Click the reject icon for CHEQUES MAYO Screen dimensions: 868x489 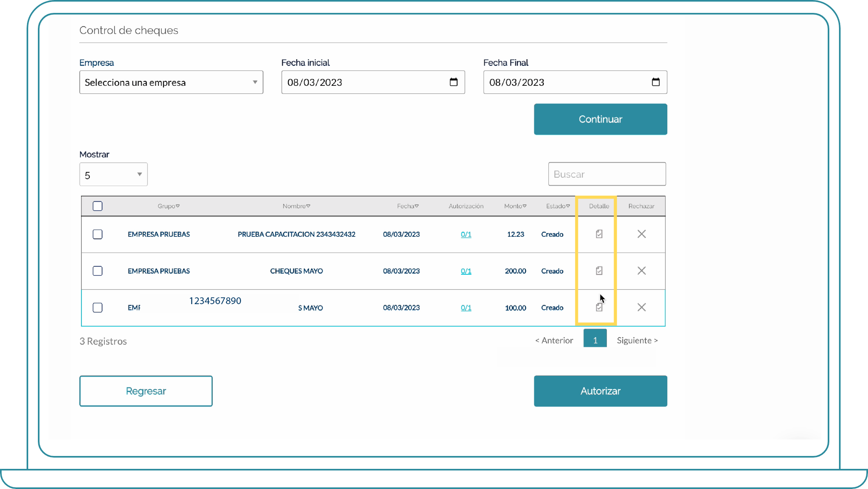pos(642,270)
